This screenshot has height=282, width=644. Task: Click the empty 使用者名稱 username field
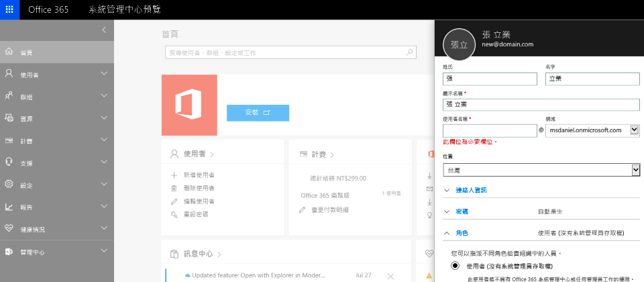coord(490,131)
